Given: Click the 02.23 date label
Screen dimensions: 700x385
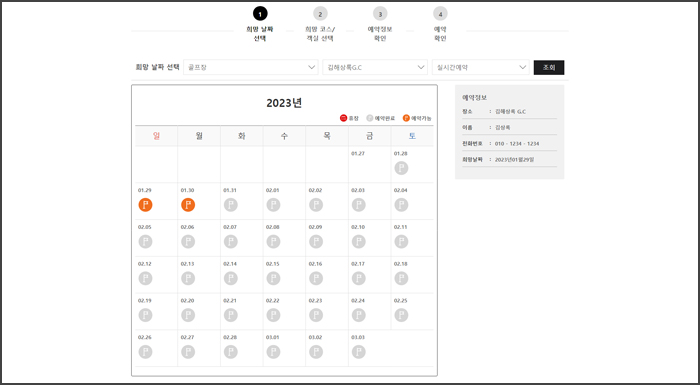Looking at the screenshot, I should (315, 301).
